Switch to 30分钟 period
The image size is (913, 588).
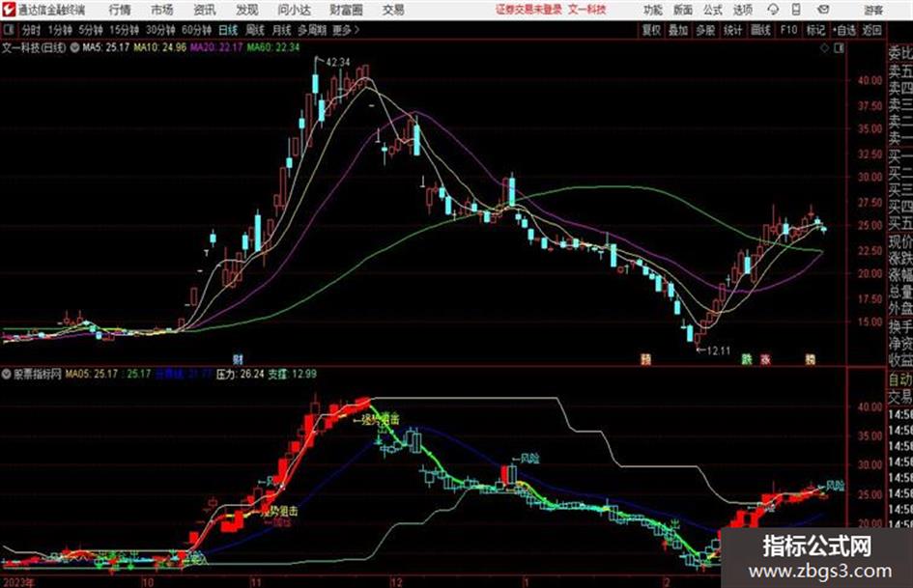click(x=160, y=30)
